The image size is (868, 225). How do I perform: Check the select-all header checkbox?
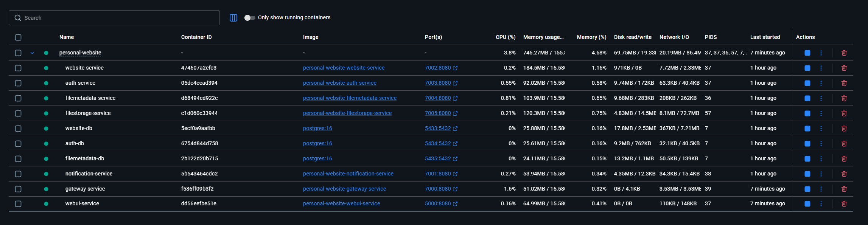click(x=18, y=37)
